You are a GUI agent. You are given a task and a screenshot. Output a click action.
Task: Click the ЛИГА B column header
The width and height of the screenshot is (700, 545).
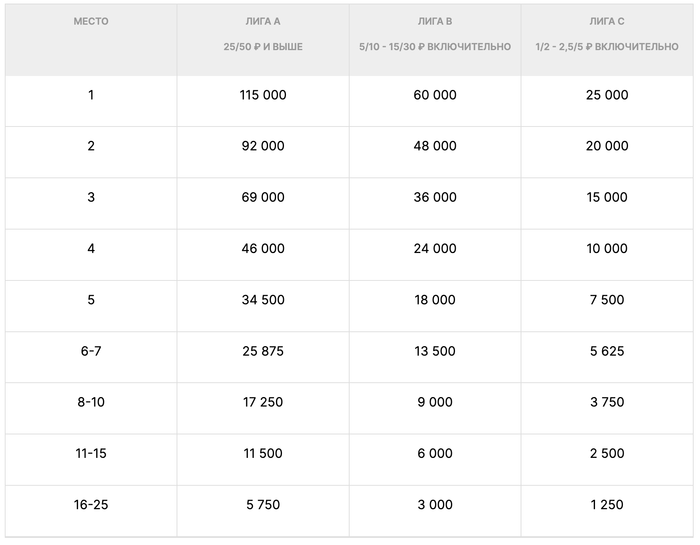435,21
